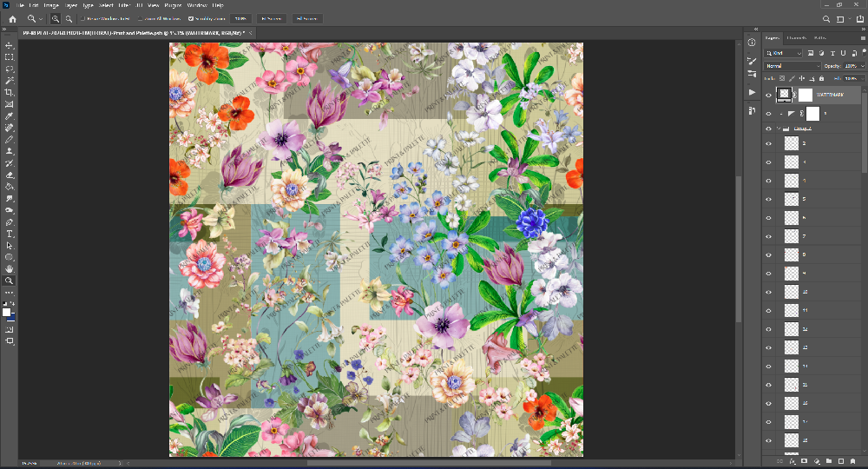This screenshot has height=469, width=868.
Task: Open the Brush Settings panel icon
Action: [751, 61]
